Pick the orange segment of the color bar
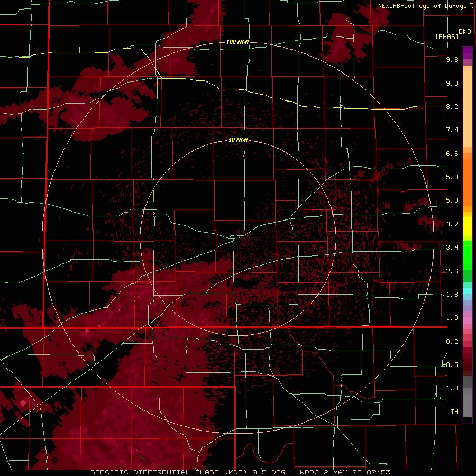476x476 pixels. click(x=467, y=182)
